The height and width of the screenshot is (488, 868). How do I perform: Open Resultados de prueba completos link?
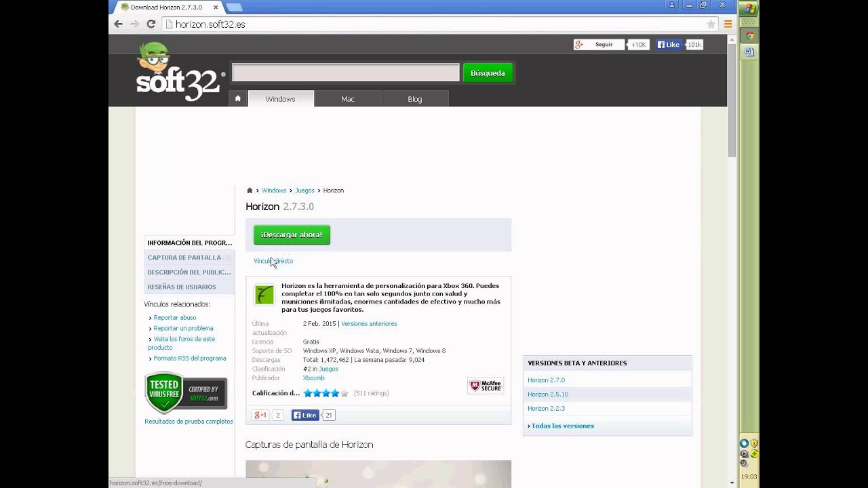coord(189,422)
